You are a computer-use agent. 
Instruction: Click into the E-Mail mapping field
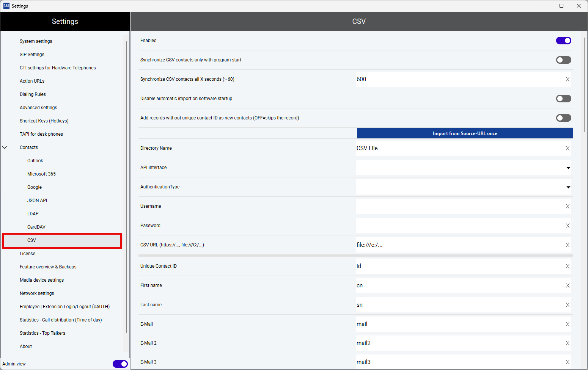click(x=459, y=324)
